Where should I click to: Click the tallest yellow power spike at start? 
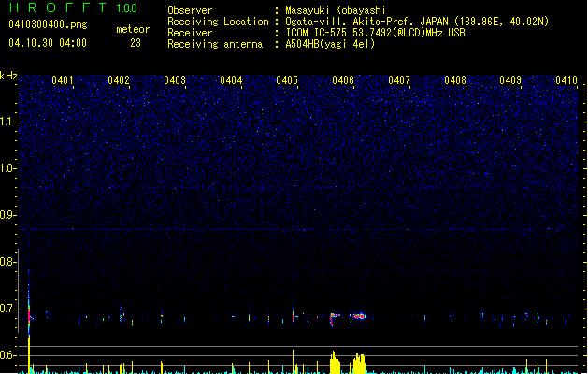tap(29, 354)
